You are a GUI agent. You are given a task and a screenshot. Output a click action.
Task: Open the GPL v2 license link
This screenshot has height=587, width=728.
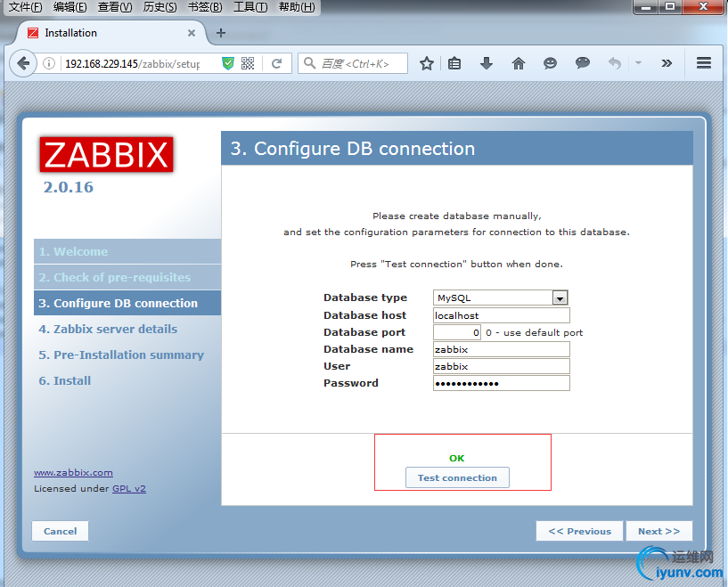tap(129, 489)
